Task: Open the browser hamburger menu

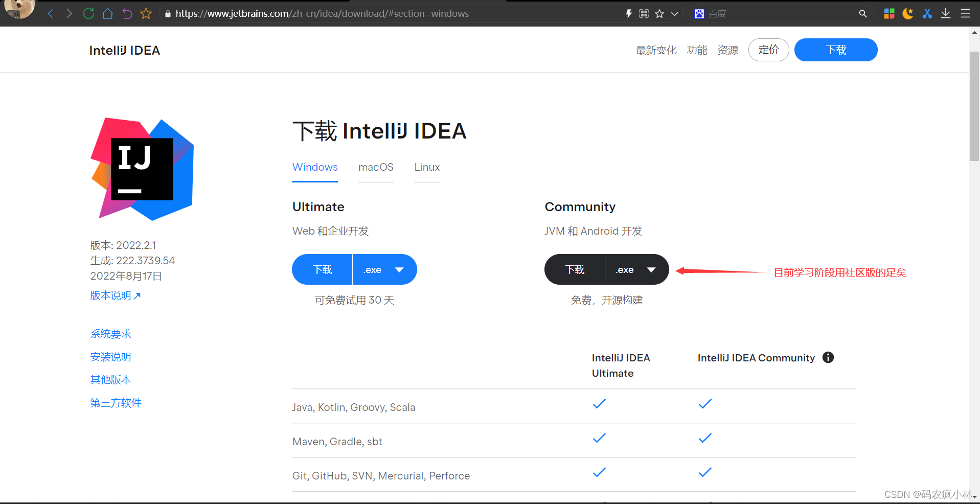Action: pyautogui.click(x=965, y=14)
